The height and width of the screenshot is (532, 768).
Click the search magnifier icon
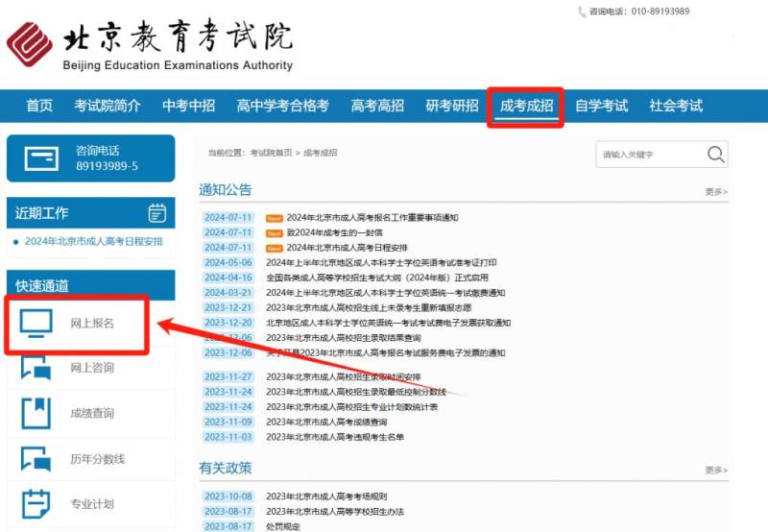click(x=716, y=155)
